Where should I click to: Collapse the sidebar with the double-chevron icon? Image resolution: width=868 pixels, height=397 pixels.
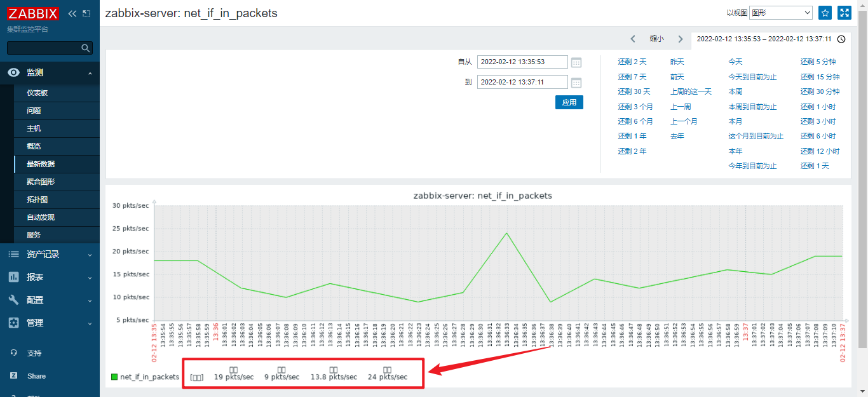pos(71,13)
